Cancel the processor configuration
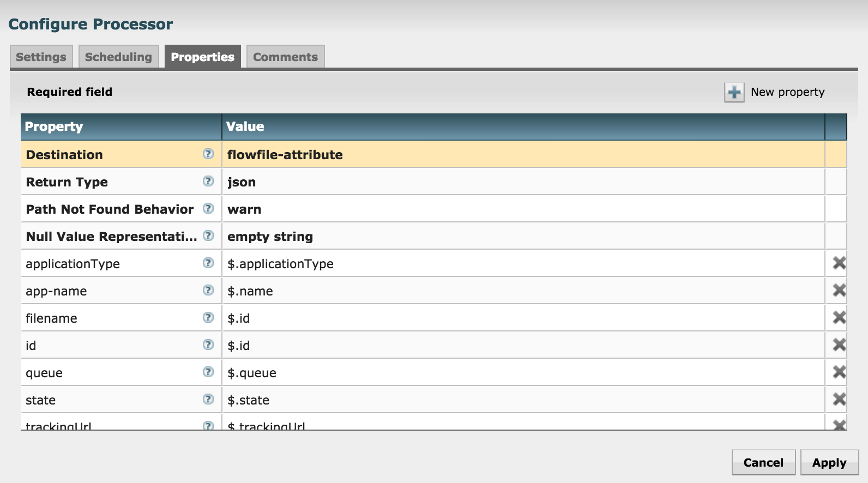Screen dimensions: 868x483 [x=763, y=463]
